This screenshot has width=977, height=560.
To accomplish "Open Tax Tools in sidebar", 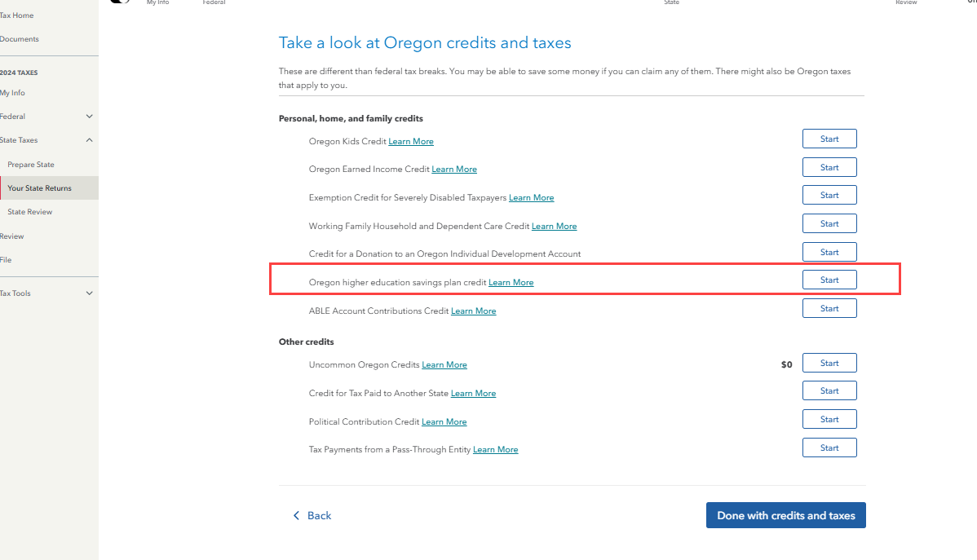I will click(15, 293).
